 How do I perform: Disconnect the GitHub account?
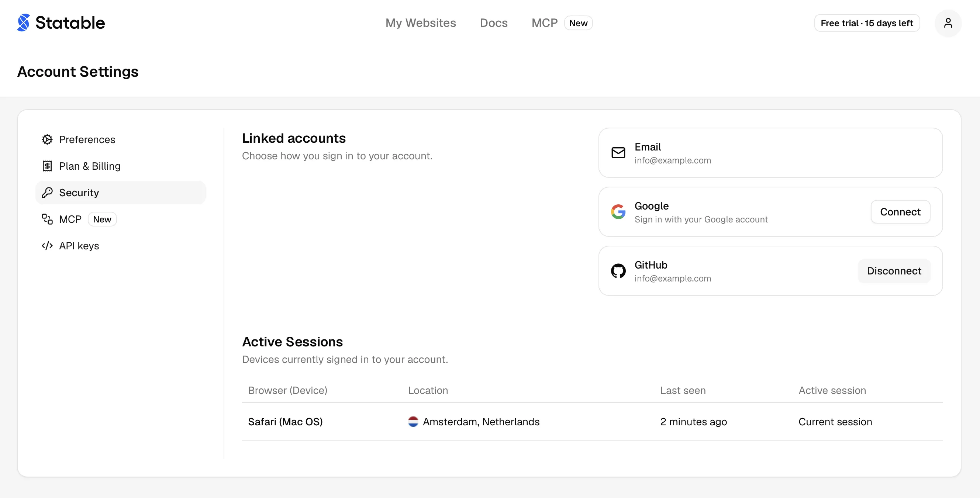coord(894,271)
